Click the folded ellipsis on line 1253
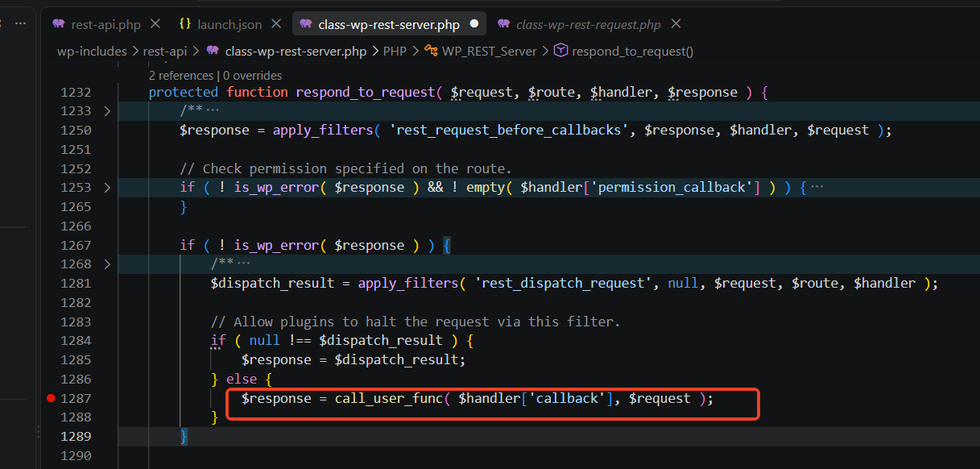The image size is (980, 469). 817,187
